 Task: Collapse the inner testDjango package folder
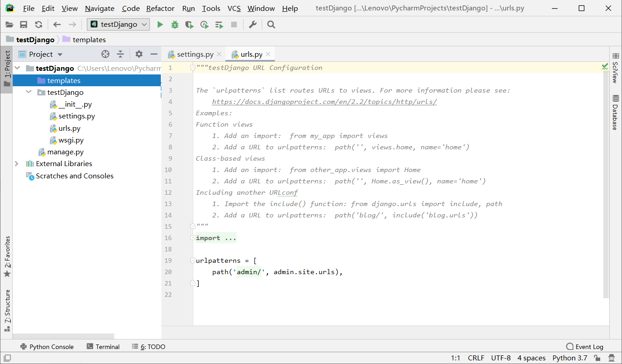click(29, 92)
